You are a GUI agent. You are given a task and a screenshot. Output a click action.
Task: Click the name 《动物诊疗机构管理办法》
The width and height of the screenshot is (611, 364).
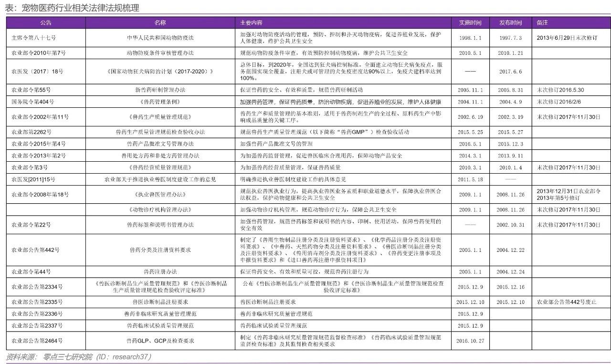[160, 209]
